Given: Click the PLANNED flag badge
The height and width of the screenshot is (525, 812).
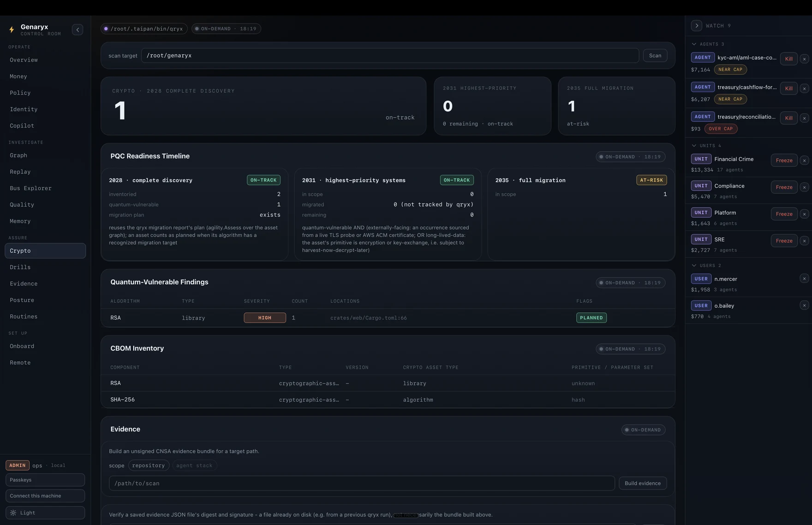Looking at the screenshot, I should [x=591, y=318].
